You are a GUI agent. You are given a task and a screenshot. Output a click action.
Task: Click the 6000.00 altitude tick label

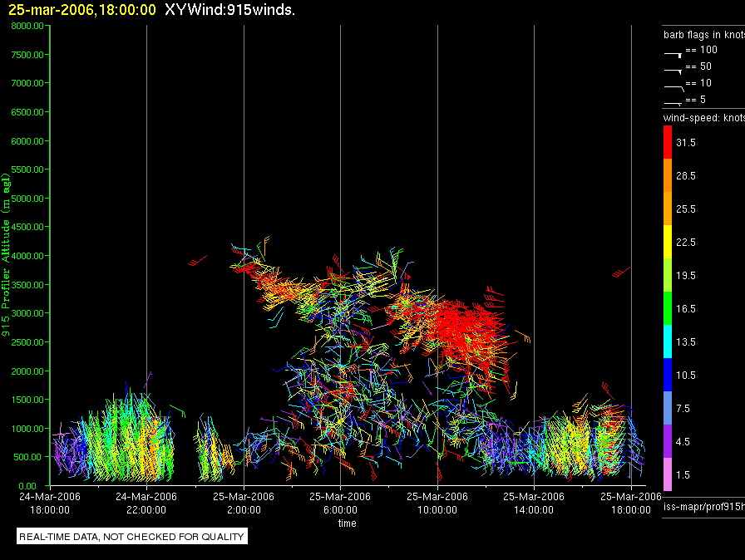tap(27, 141)
